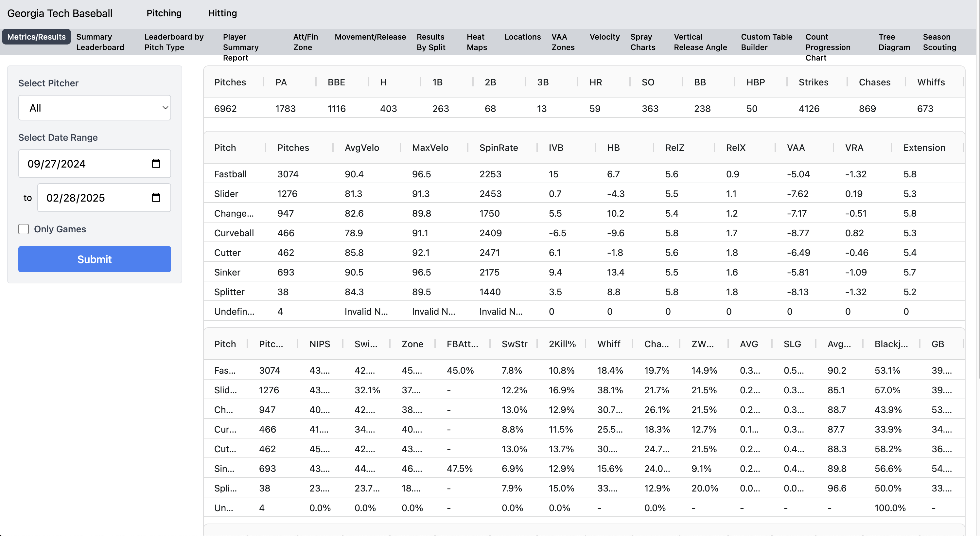The height and width of the screenshot is (536, 980).
Task: Sort by the SpinRate column header
Action: [x=499, y=148]
